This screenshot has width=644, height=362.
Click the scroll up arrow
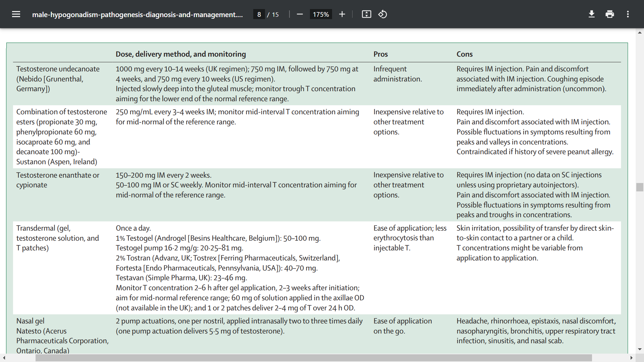coord(640,33)
